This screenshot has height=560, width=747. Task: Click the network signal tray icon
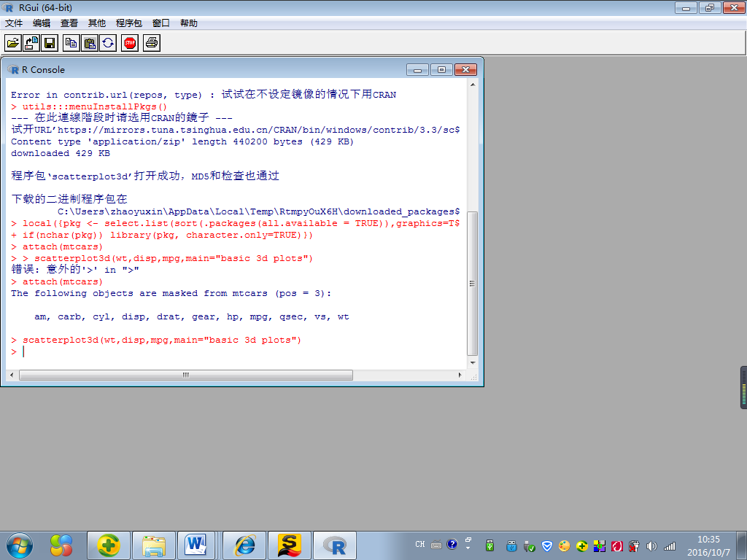click(x=670, y=545)
